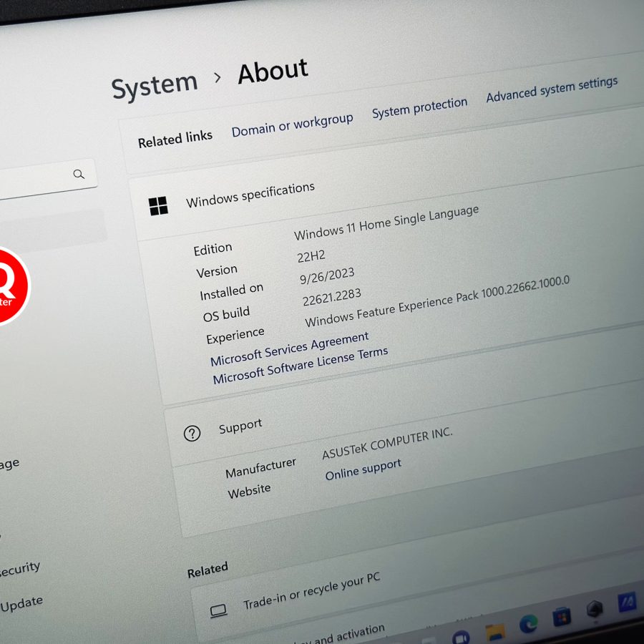Open Microsoft Edge from the taskbar
Image resolution: width=644 pixels, height=644 pixels.
pos(528,624)
